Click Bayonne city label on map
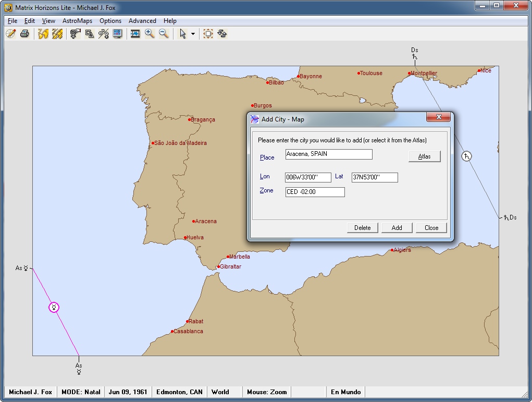Screen dimensions: 532x402 coord(311,77)
